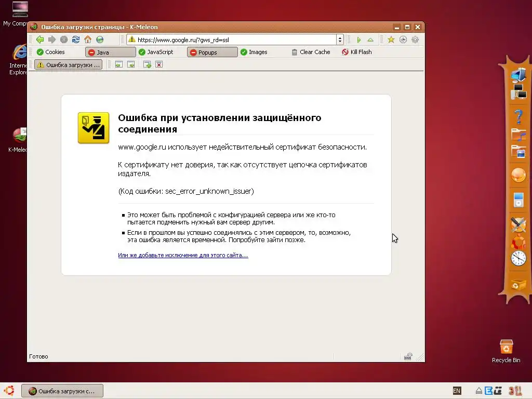
Task: Click the green globe toolbar icon
Action: coord(100,39)
